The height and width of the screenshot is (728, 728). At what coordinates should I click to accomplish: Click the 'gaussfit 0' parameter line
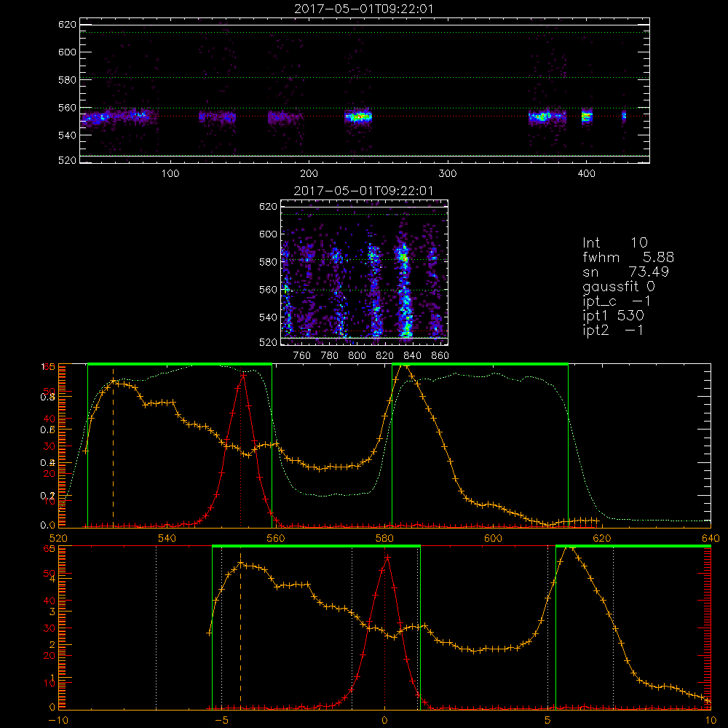[618, 286]
